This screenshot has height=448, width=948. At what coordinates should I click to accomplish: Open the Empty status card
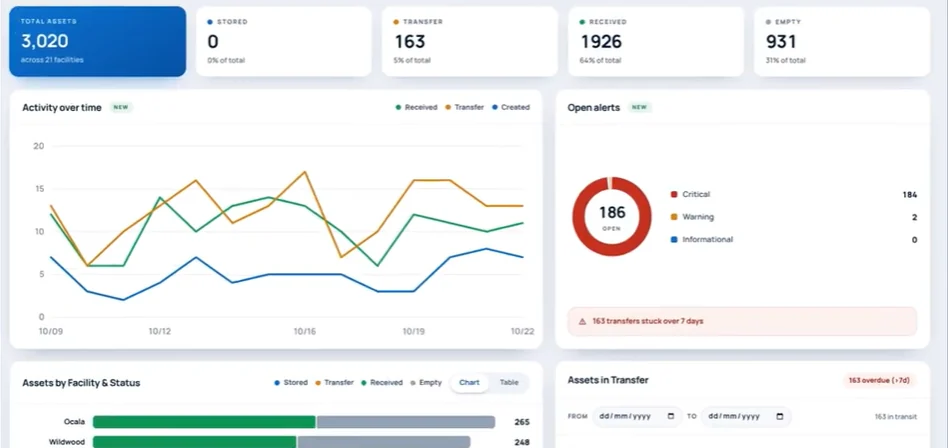tap(842, 42)
